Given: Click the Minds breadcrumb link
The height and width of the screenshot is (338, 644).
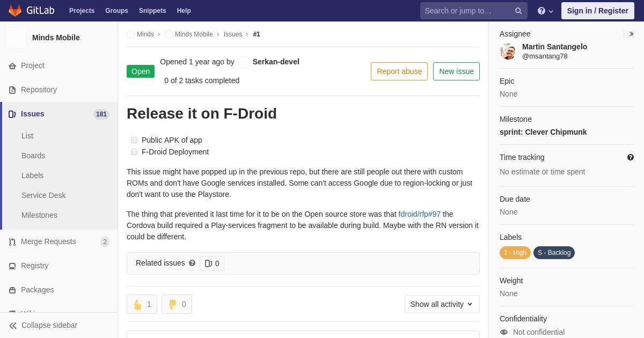Looking at the screenshot, I should (145, 34).
